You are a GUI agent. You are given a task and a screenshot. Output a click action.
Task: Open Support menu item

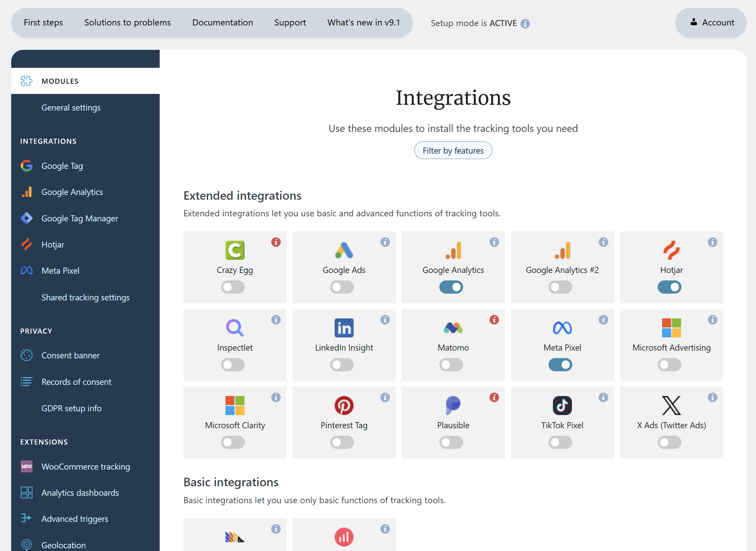coord(290,22)
